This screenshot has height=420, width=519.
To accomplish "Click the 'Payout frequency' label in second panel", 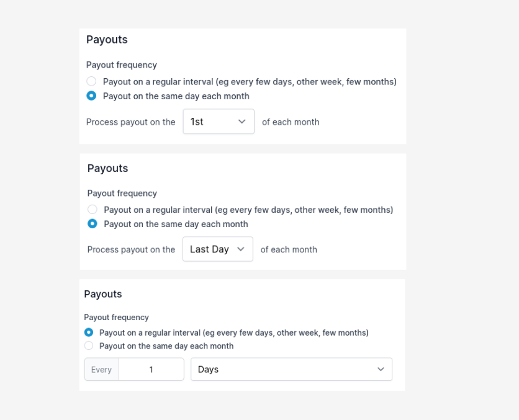I will (122, 193).
